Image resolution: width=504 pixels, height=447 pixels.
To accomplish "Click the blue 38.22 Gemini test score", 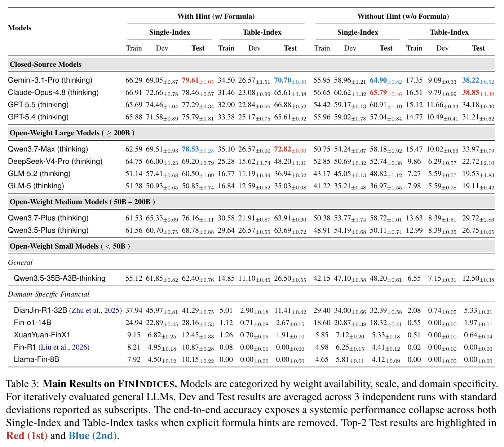I will tap(478, 80).
